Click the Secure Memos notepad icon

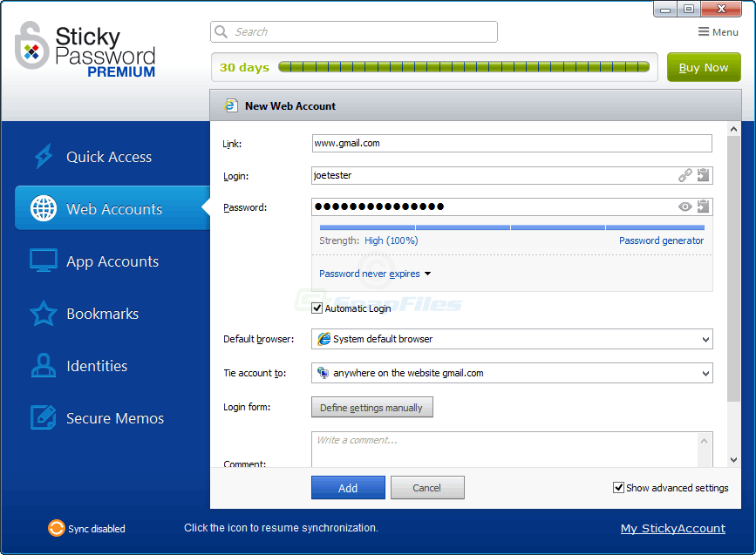point(44,417)
